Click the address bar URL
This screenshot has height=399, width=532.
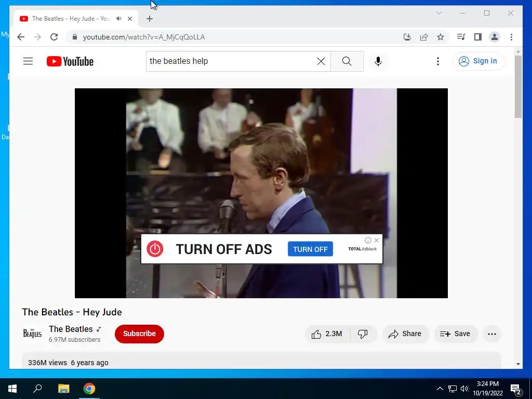click(144, 37)
